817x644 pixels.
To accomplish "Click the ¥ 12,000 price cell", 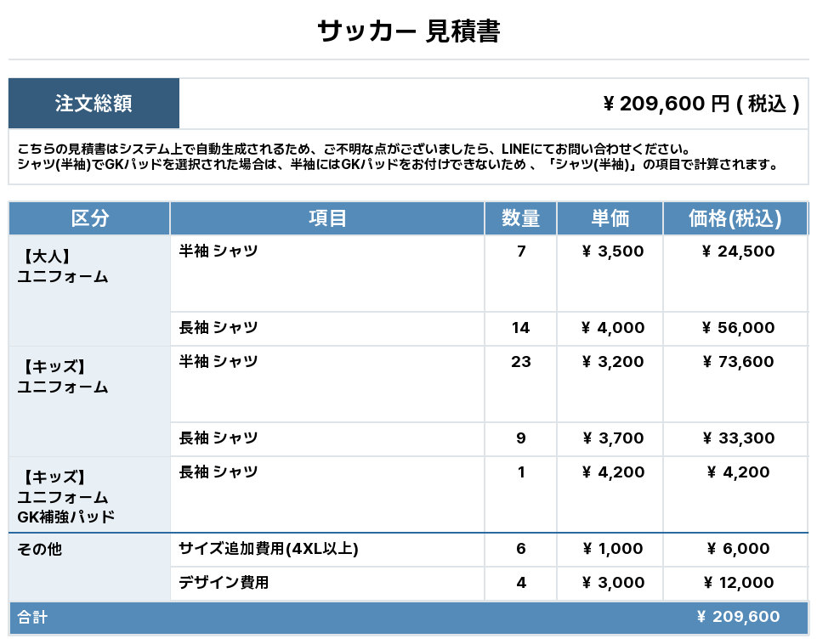I will (738, 583).
